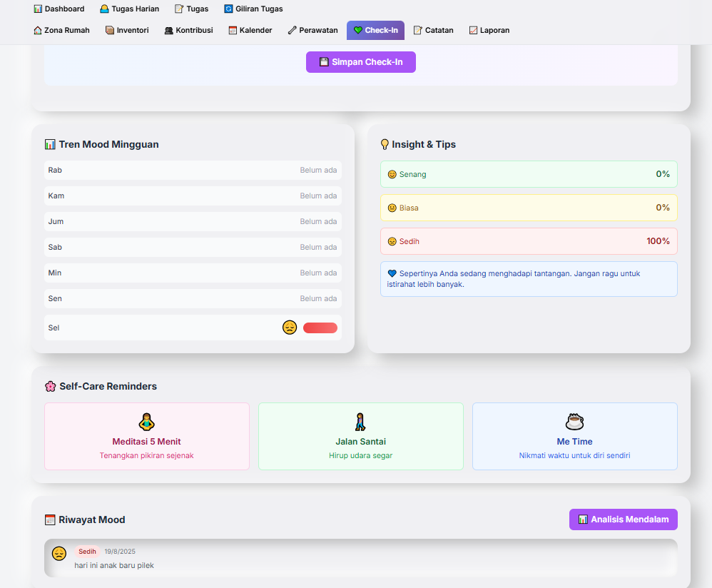Click the flower icon beside Self-Care Reminders
712x588 pixels.
[x=50, y=386]
